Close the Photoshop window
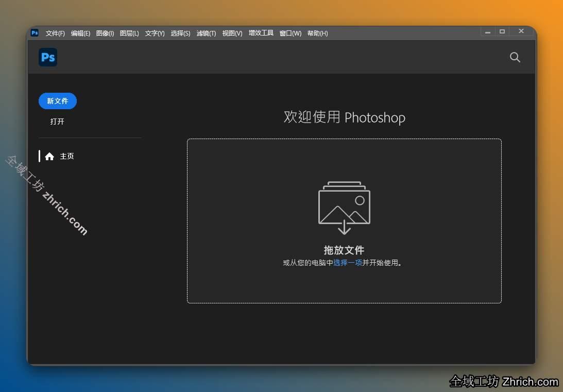The width and height of the screenshot is (563, 392). pyautogui.click(x=521, y=31)
